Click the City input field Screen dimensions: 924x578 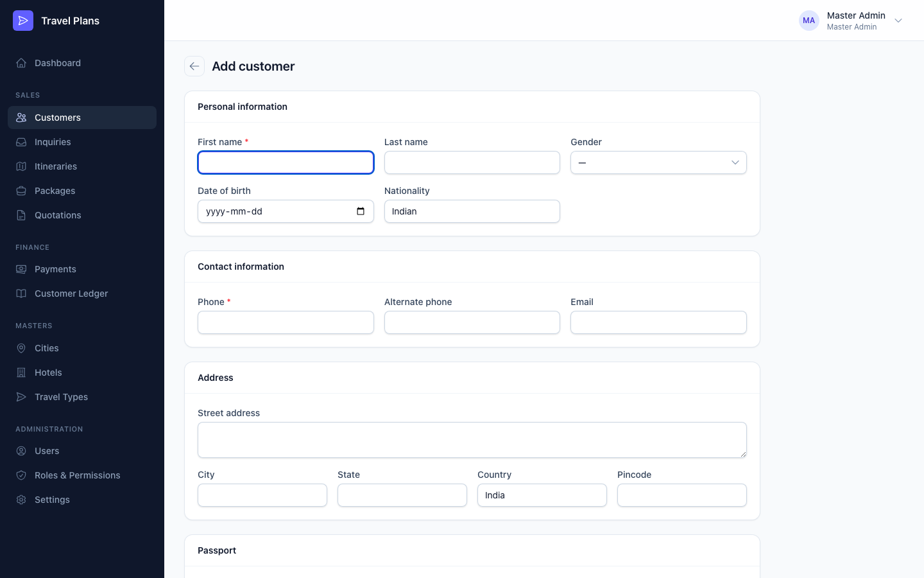pos(262,495)
